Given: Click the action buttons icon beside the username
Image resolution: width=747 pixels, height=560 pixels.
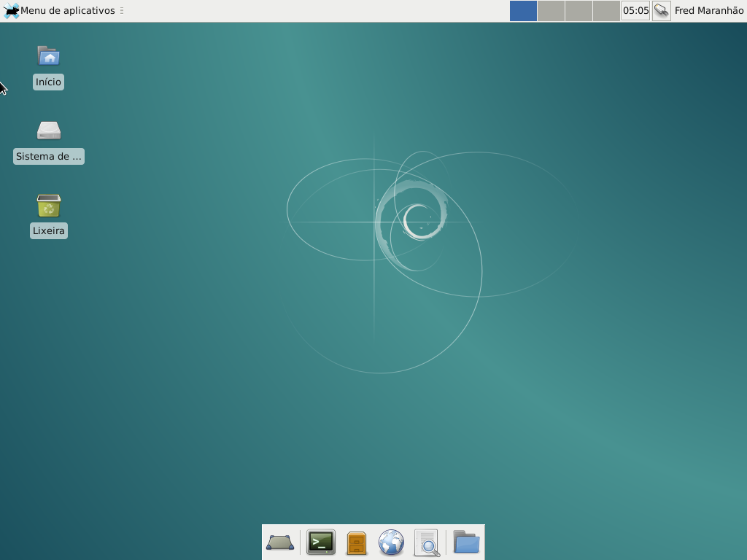Looking at the screenshot, I should (x=661, y=11).
